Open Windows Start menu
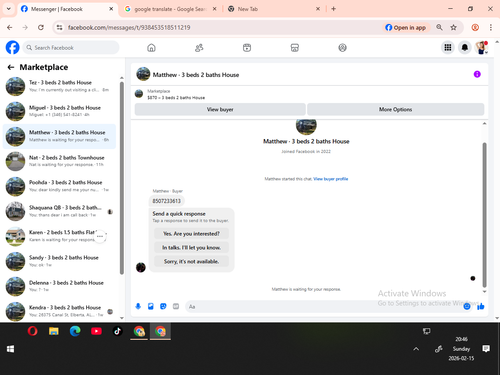Screen dimensions: 500x375 pos(10,349)
